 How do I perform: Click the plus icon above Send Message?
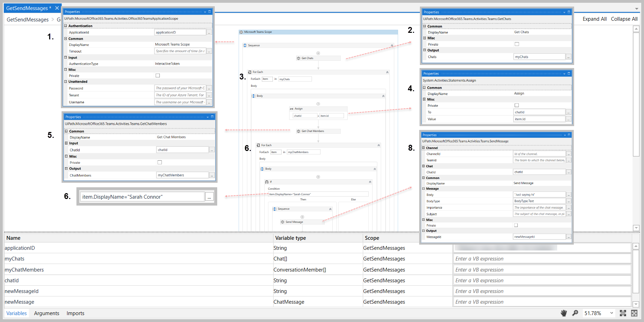coord(302,217)
